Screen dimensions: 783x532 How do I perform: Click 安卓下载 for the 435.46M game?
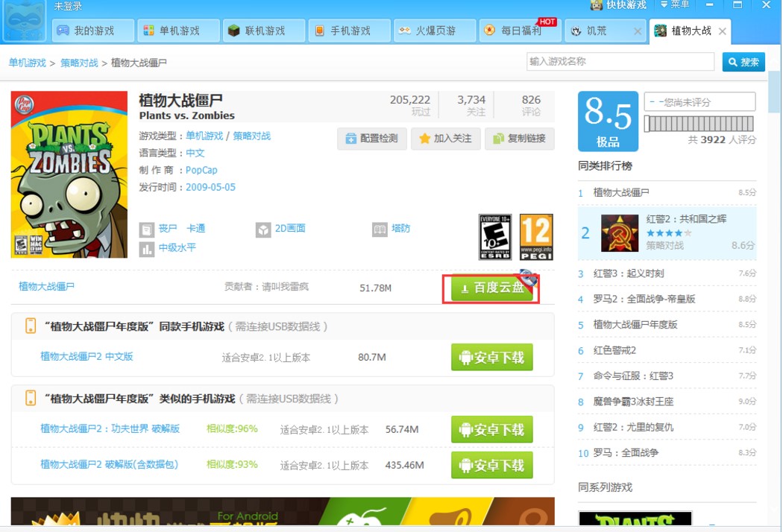[492, 465]
